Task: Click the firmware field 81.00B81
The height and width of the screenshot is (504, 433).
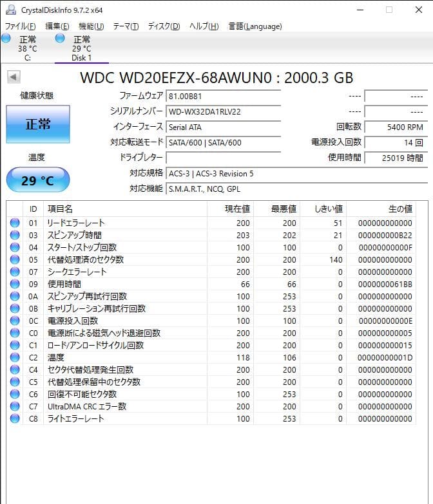Action: (223, 96)
